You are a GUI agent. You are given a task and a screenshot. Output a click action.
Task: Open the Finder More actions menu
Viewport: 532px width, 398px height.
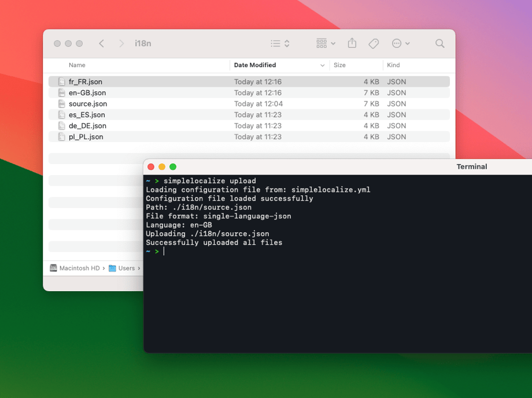(401, 43)
